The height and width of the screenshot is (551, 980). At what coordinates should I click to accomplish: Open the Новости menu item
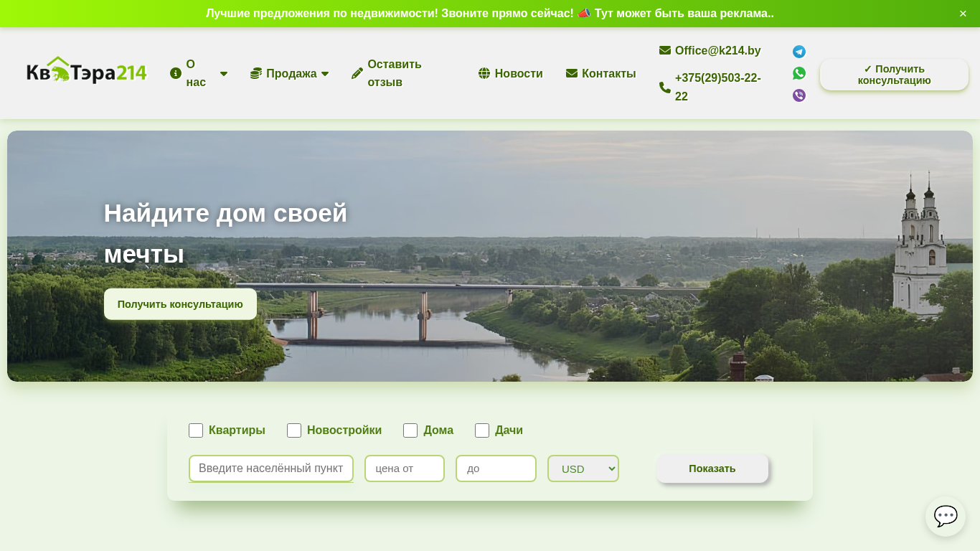coord(511,73)
